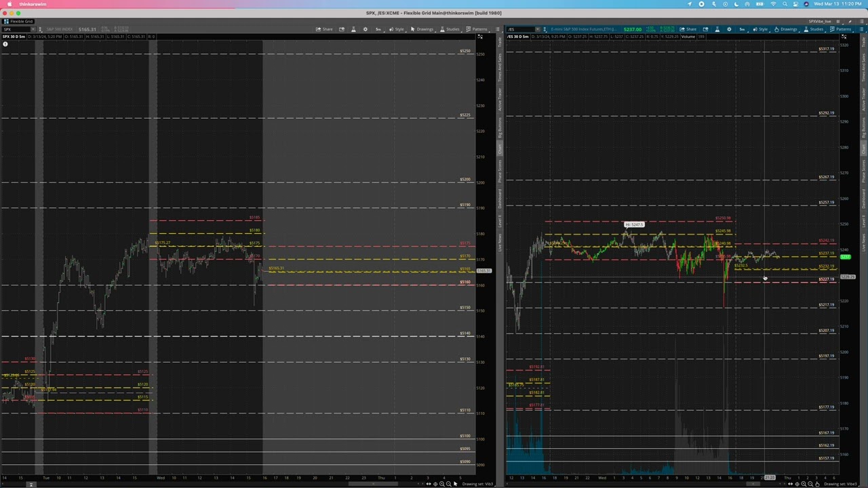Viewport: 868px width, 488px height.
Task: Open Drawings menu in SPX chart
Action: (422, 29)
